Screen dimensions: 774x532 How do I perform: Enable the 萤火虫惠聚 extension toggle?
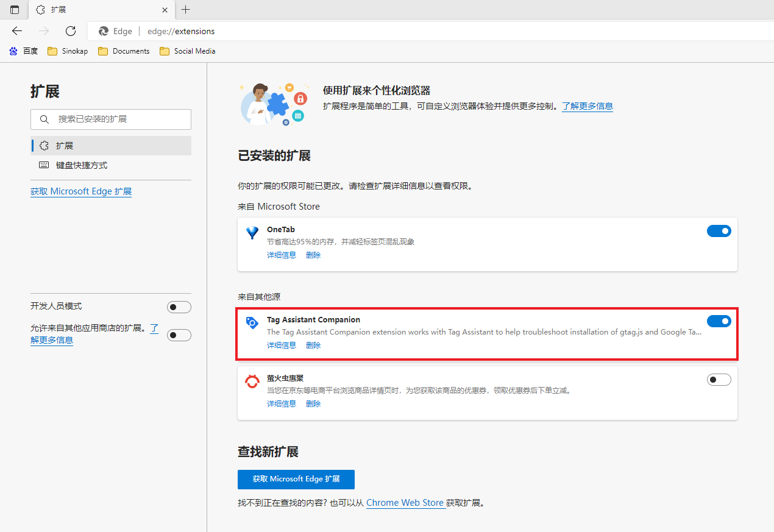click(719, 380)
